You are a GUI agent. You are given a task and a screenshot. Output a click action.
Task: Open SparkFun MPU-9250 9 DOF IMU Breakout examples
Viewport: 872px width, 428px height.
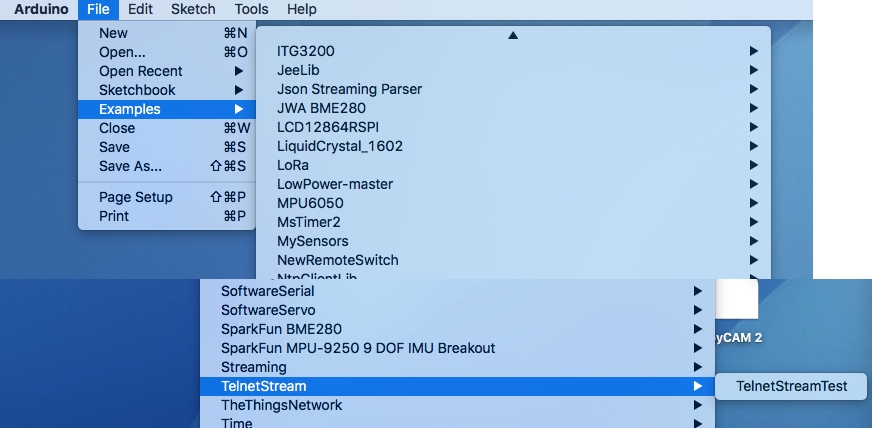pos(358,348)
